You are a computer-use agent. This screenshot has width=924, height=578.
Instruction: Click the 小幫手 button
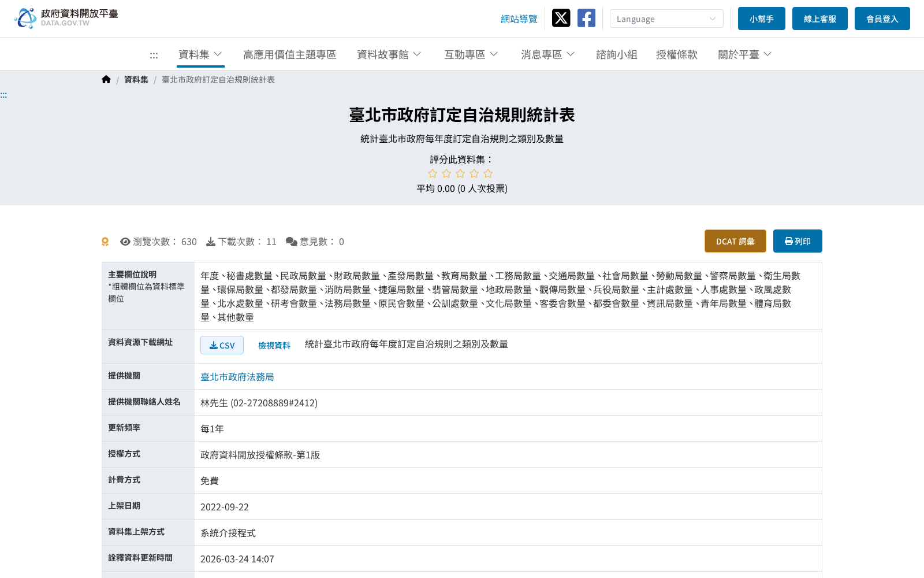pos(762,18)
